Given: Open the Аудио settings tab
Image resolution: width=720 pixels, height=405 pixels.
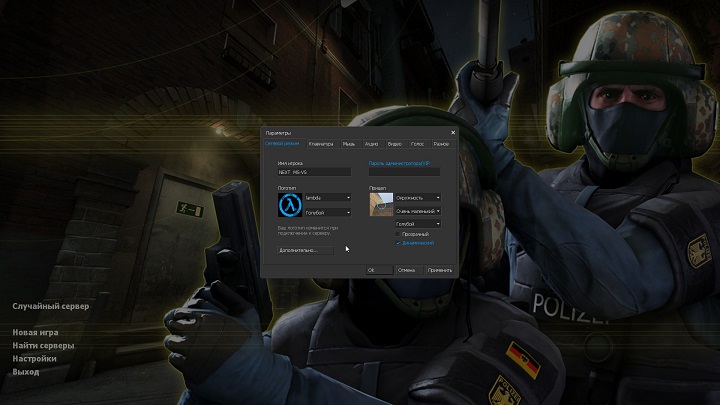Looking at the screenshot, I should [371, 144].
